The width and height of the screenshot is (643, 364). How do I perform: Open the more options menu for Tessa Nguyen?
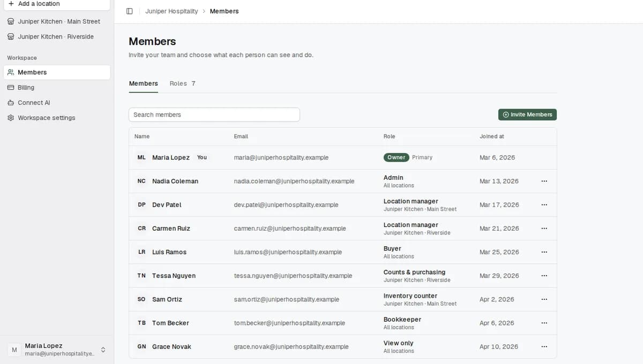[544, 276]
